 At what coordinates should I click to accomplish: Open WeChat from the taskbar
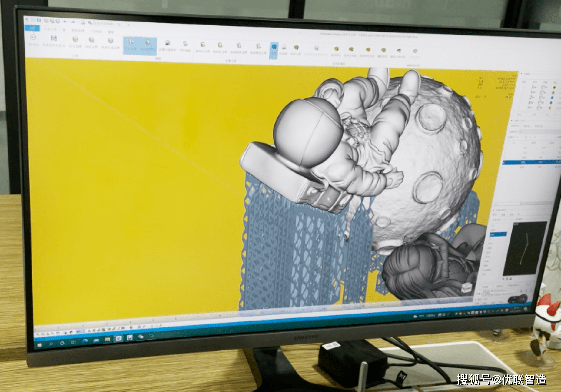pyautogui.click(x=141, y=337)
